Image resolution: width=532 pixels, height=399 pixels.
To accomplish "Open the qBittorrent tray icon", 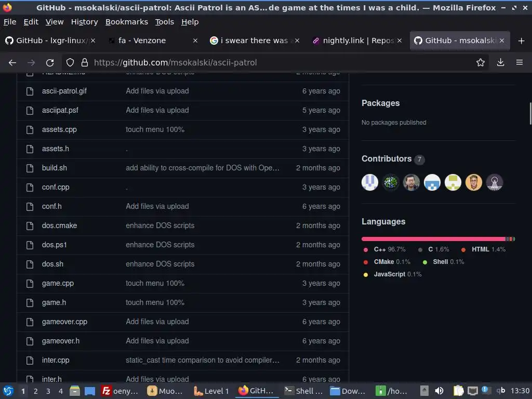I will [x=500, y=391].
